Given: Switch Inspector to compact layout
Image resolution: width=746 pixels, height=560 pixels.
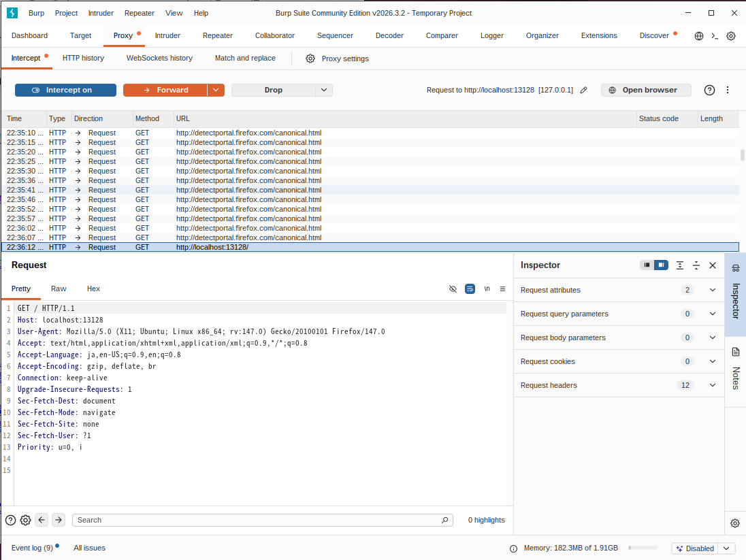Looking at the screenshot, I should click(x=647, y=265).
